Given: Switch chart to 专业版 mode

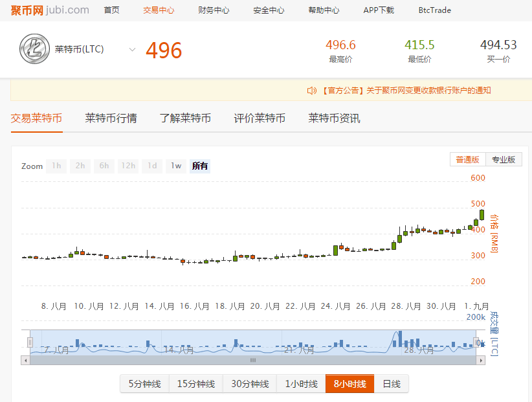Looking at the screenshot, I should 504,159.
